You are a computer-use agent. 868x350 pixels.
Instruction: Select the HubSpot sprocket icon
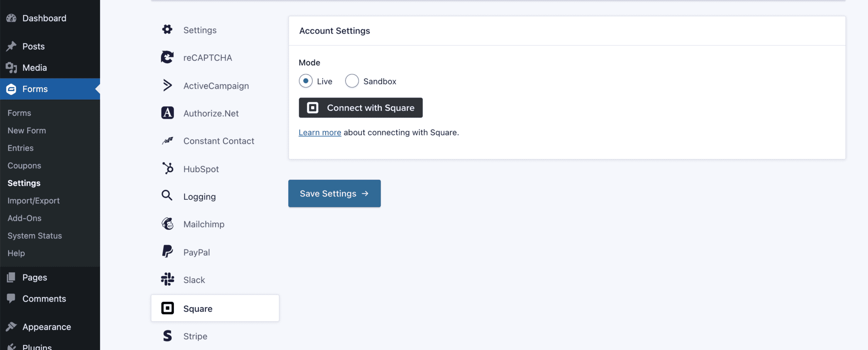click(167, 168)
